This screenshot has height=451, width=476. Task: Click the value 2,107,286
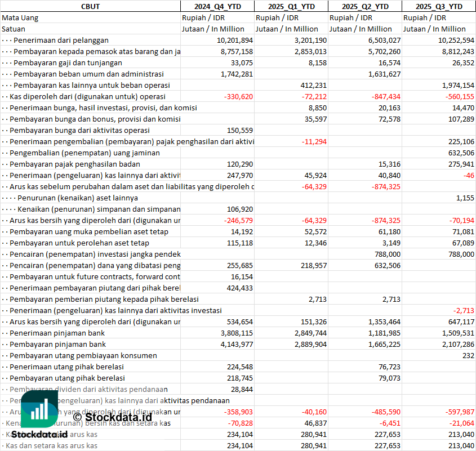pos(458,345)
